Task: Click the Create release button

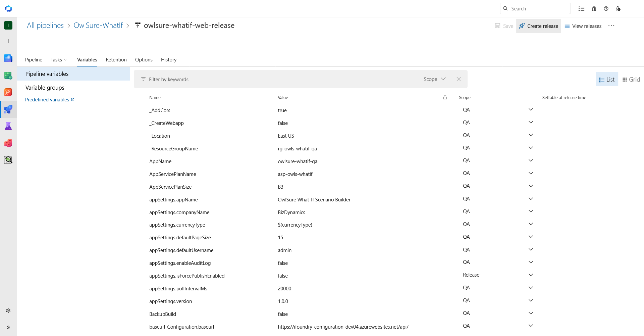Action: click(x=538, y=26)
